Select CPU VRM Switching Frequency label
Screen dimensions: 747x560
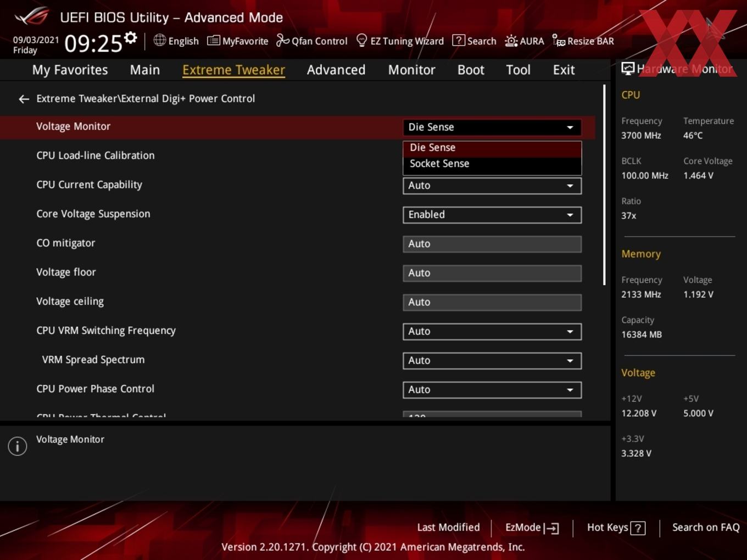click(106, 331)
